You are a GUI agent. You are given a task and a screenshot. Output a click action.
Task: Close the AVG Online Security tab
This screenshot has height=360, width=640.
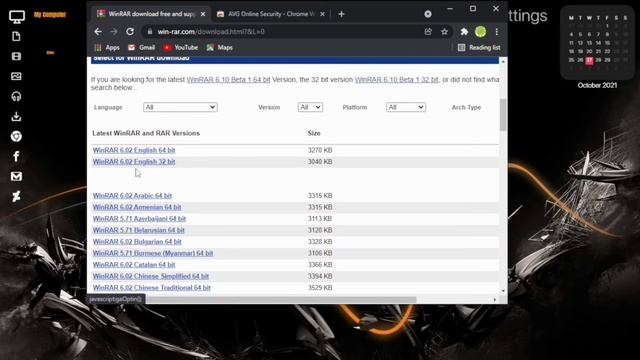tap(322, 14)
